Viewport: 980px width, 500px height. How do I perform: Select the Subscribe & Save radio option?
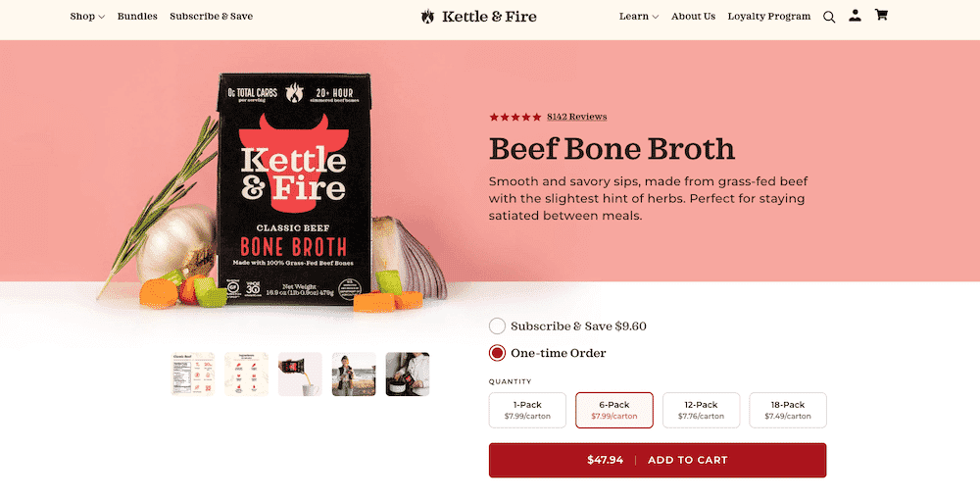click(497, 326)
